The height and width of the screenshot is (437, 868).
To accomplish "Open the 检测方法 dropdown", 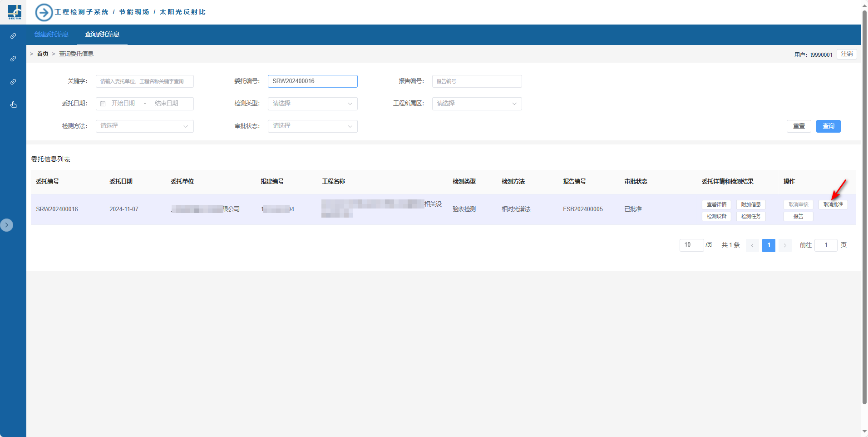I will click(144, 126).
